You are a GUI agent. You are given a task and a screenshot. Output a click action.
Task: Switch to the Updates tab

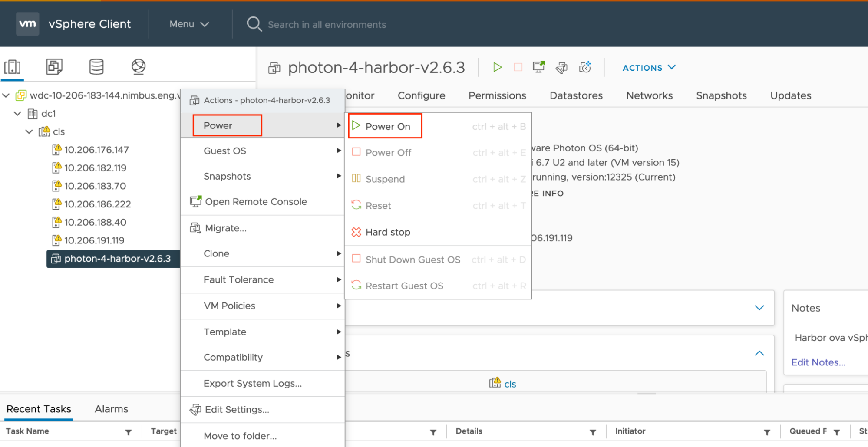790,95
